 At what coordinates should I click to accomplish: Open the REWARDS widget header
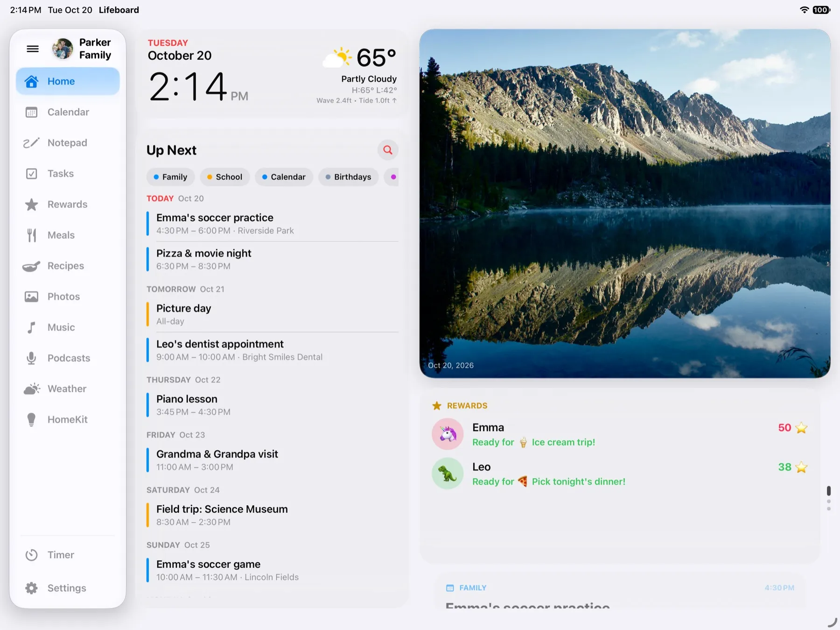(x=460, y=405)
